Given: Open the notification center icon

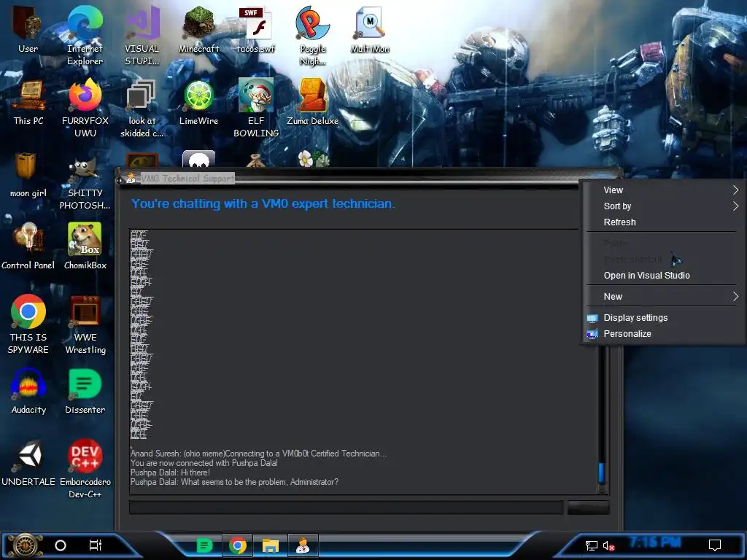Looking at the screenshot, I should (715, 545).
